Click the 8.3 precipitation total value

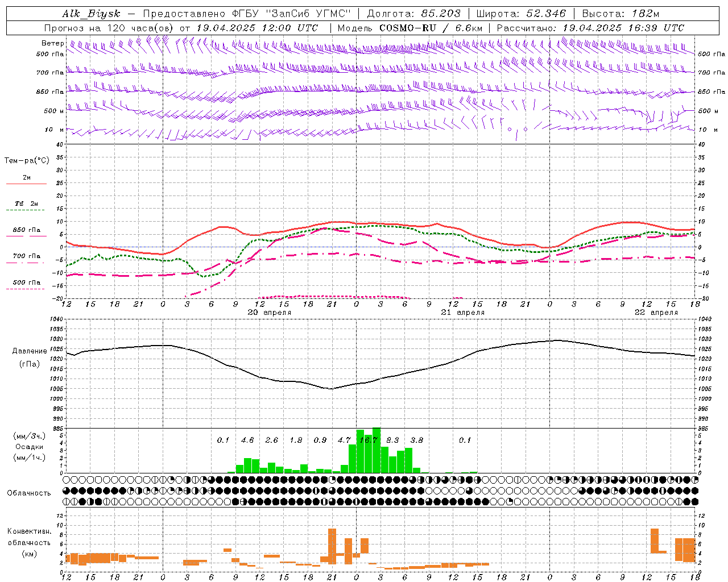point(392,440)
